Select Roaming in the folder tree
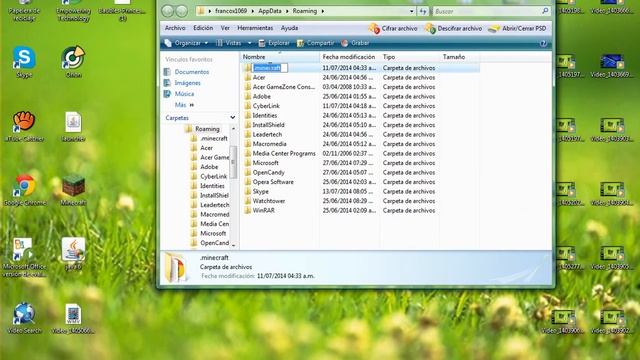 (x=207, y=129)
